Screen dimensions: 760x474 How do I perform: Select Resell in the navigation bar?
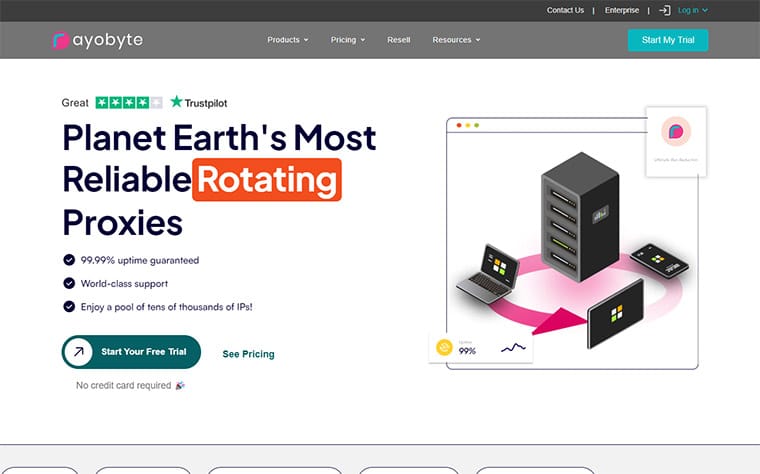click(x=399, y=40)
